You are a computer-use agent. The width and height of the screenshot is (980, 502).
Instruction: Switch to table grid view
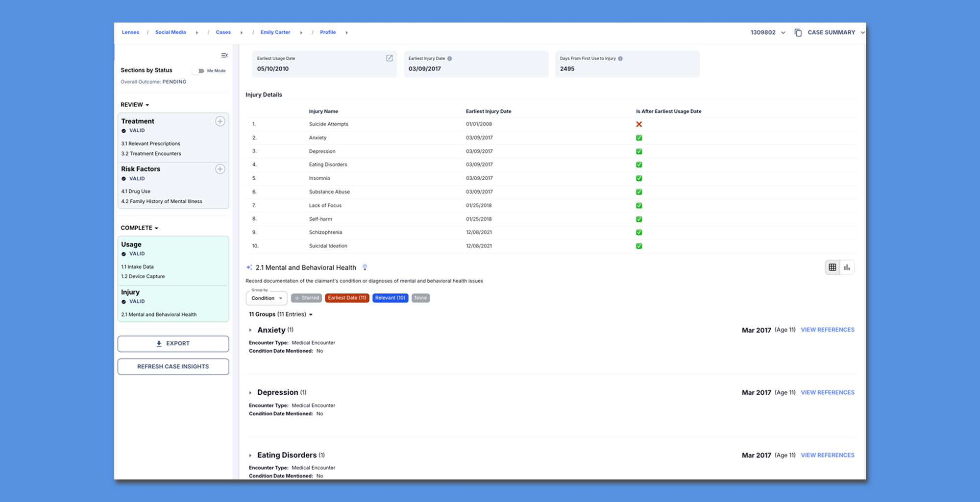click(833, 267)
